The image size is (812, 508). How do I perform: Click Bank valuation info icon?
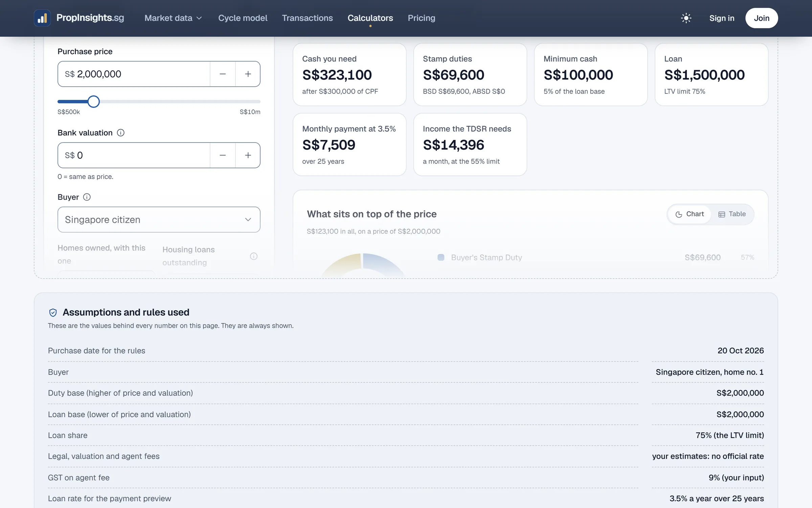click(120, 133)
